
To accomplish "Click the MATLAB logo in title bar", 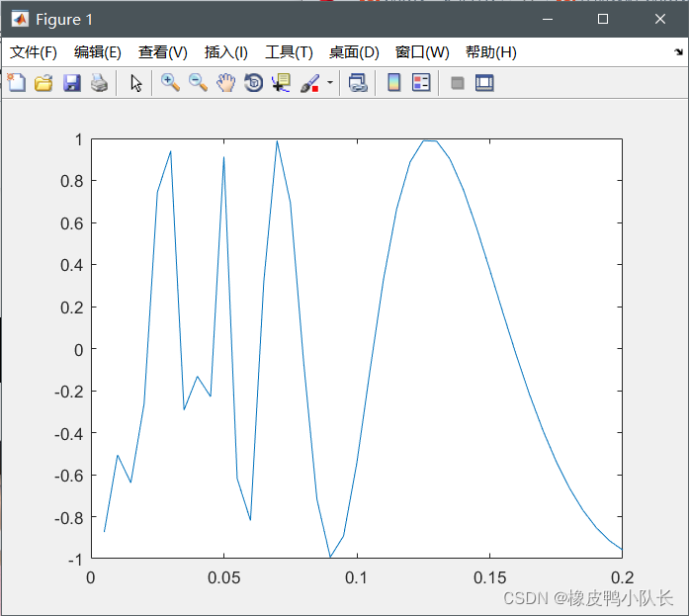I will [x=20, y=20].
